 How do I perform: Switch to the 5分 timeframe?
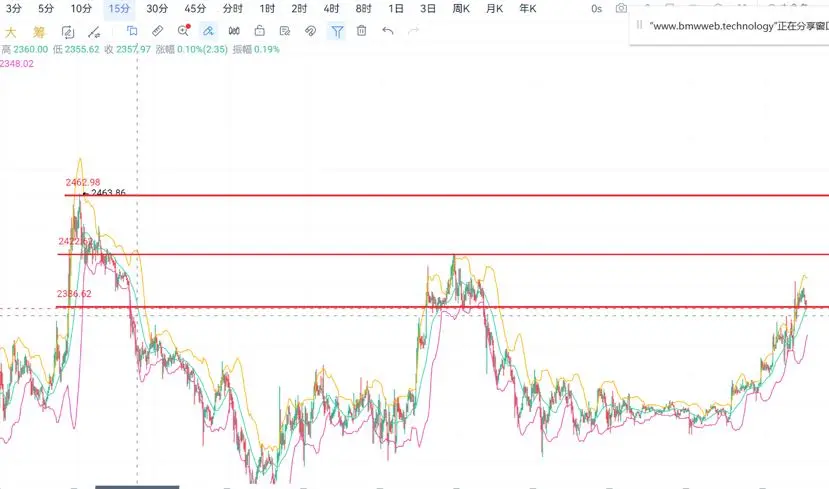pyautogui.click(x=46, y=8)
